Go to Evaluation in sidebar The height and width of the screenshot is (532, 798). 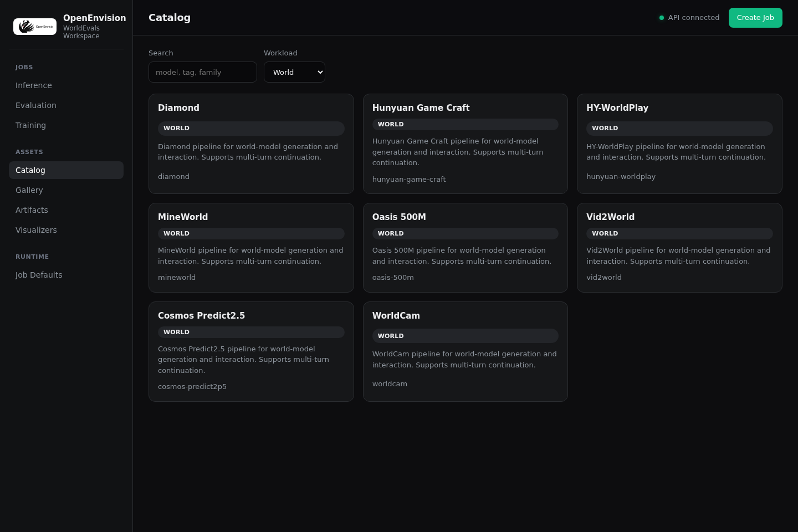66,105
